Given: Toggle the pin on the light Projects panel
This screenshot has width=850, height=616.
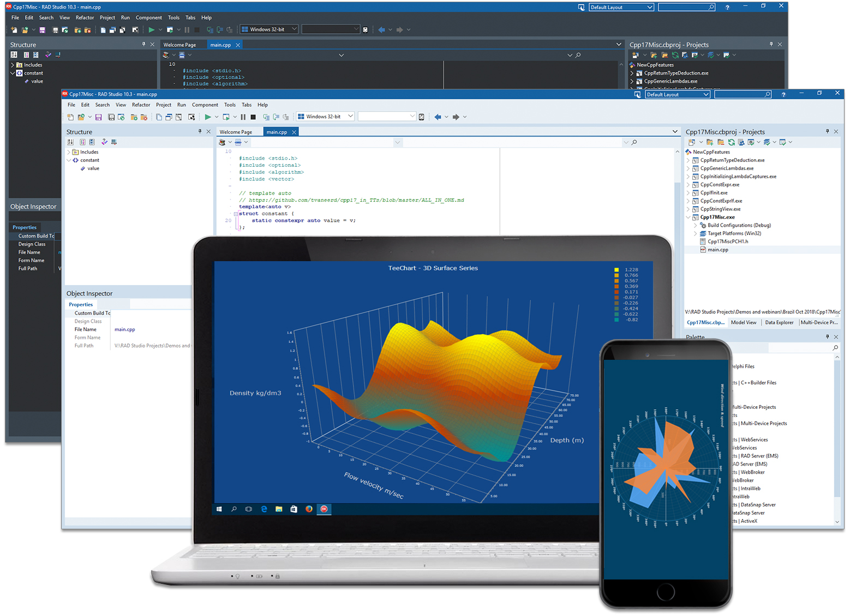Looking at the screenshot, I should click(827, 131).
